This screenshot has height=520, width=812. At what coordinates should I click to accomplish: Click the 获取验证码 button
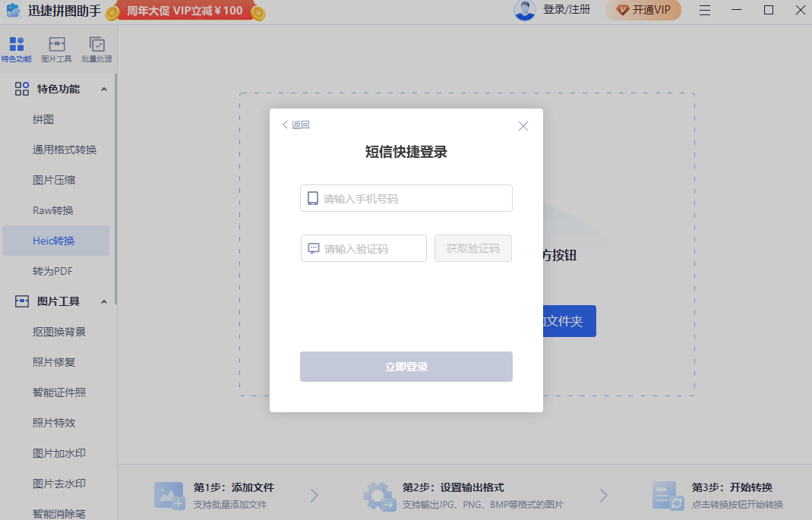pyautogui.click(x=472, y=248)
